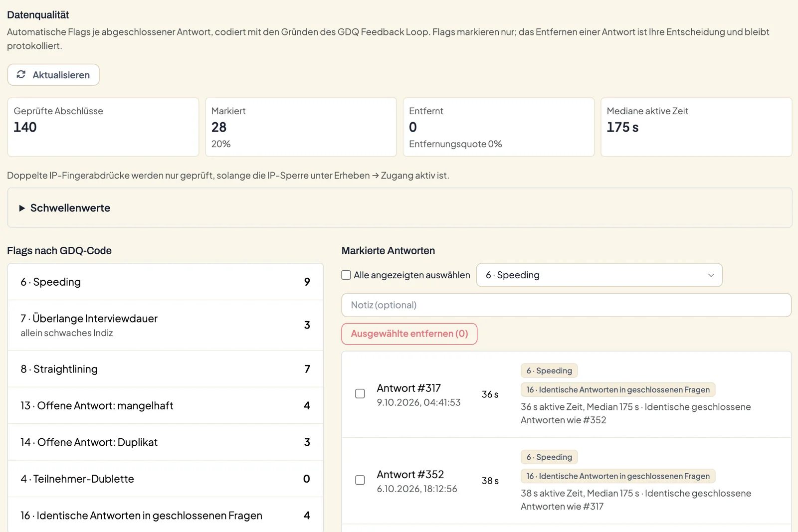Click the 38 s duration of Antwort #352
The width and height of the screenshot is (798, 532).
[x=490, y=480]
